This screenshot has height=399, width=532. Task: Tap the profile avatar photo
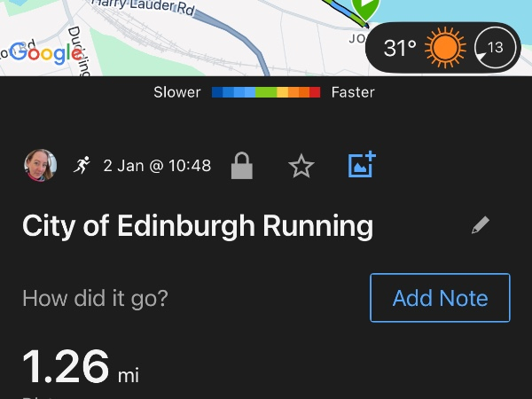point(40,165)
